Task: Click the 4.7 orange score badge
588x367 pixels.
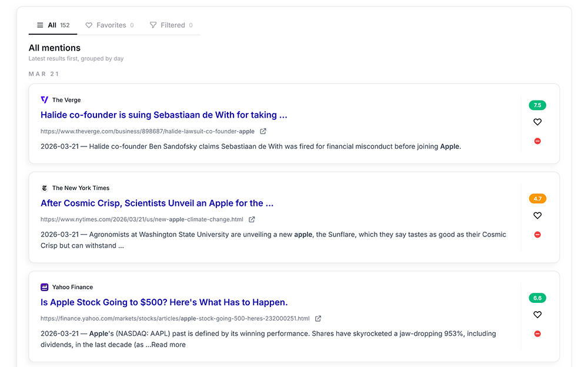Action: click(x=537, y=199)
